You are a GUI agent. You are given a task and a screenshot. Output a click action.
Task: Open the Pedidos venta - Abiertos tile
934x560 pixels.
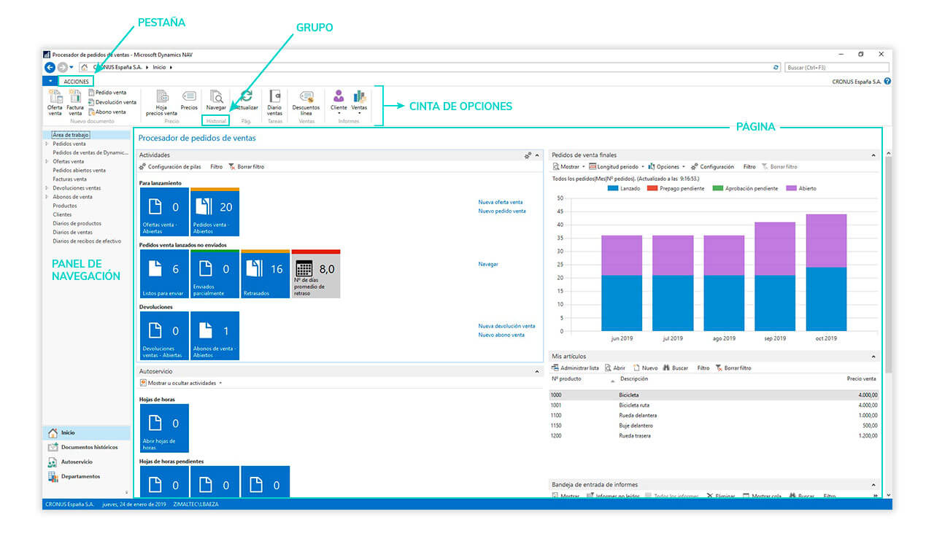pos(215,212)
